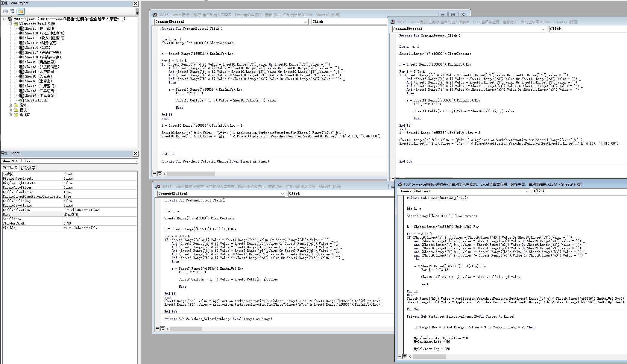Collapse the Microsoft Excel 对象 folder

pos(10,24)
